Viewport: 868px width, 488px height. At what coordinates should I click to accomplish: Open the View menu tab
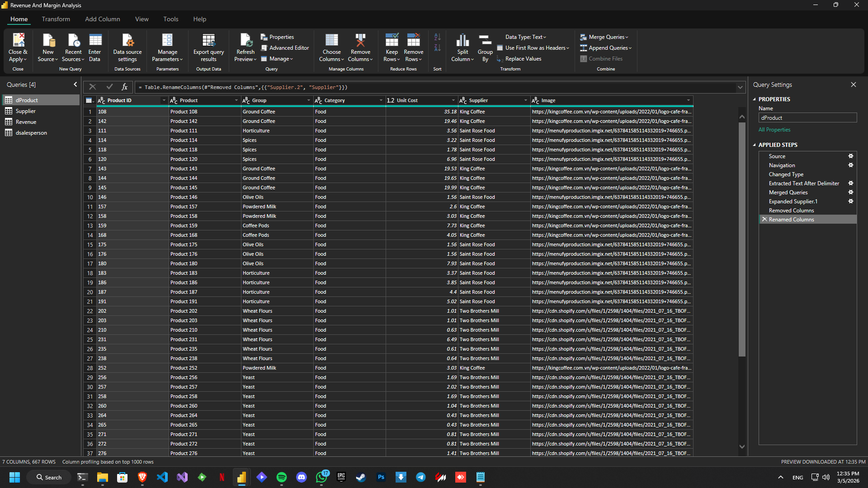142,19
